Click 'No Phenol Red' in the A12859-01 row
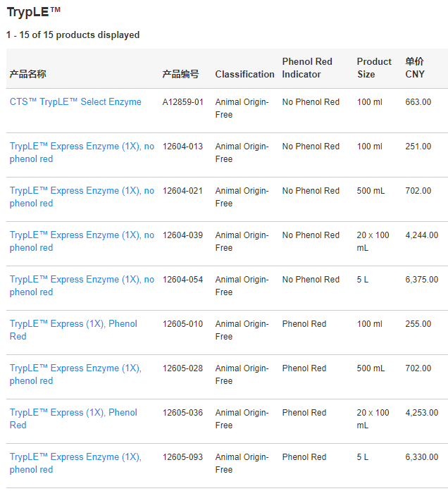The height and width of the screenshot is (491, 448). (x=311, y=102)
